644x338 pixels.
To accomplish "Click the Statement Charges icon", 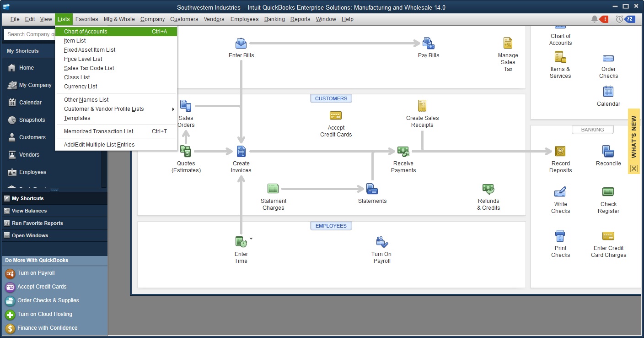I will point(273,188).
